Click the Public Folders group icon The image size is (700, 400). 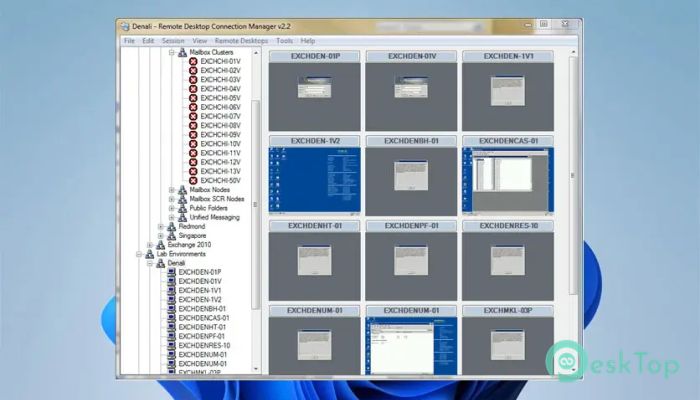coord(182,208)
